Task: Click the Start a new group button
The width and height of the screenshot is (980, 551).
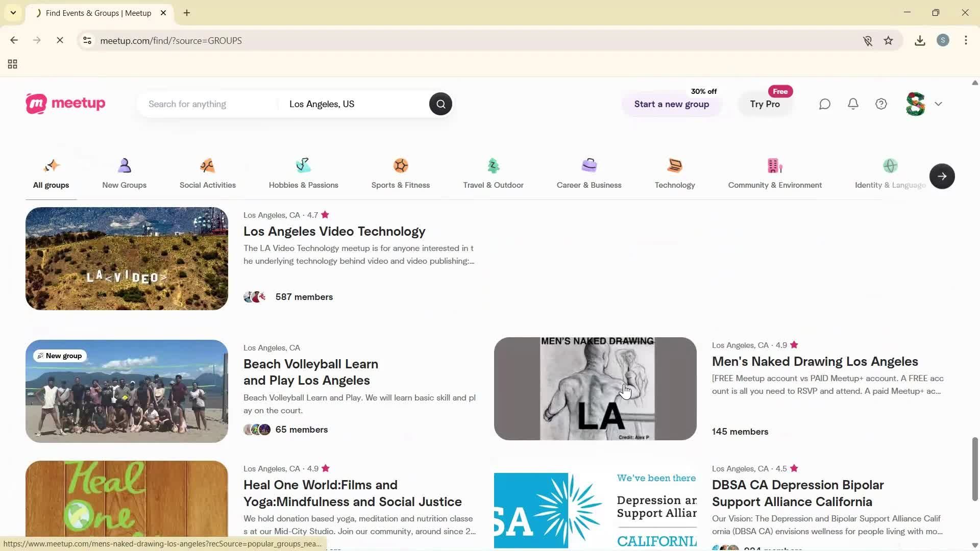Action: pyautogui.click(x=671, y=104)
